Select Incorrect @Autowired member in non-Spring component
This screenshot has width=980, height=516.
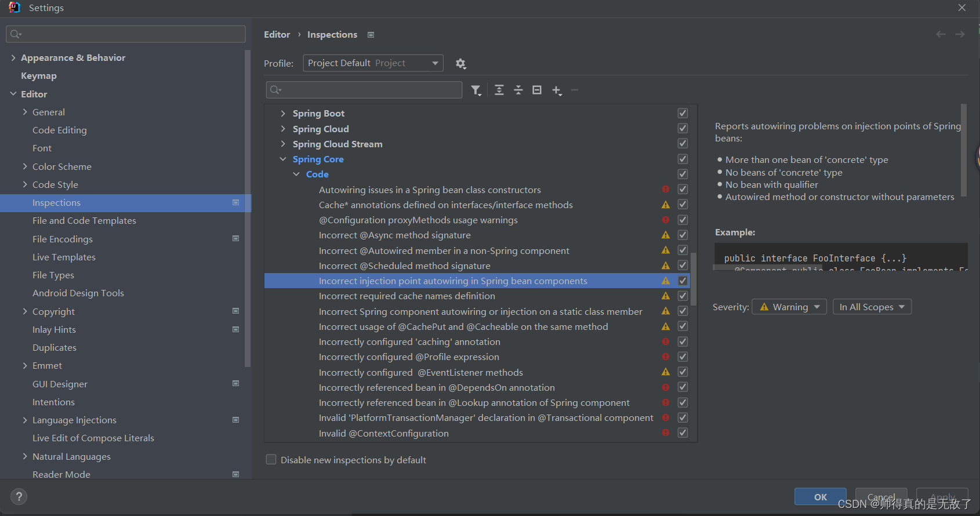[444, 250]
